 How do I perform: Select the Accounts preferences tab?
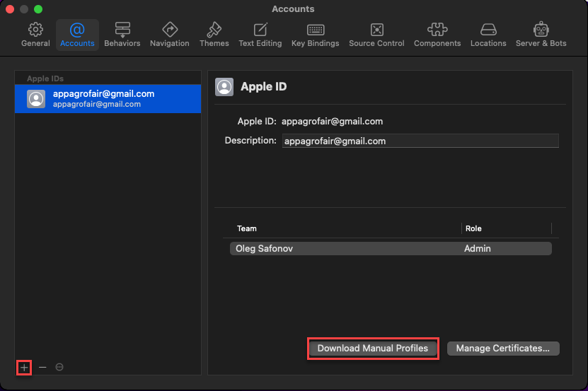tap(77, 35)
